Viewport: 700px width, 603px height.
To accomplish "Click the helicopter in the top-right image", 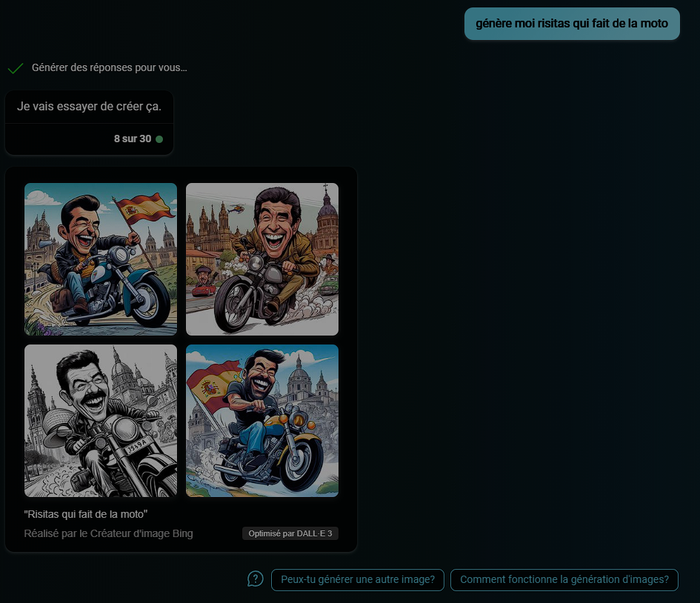I will (x=236, y=209).
